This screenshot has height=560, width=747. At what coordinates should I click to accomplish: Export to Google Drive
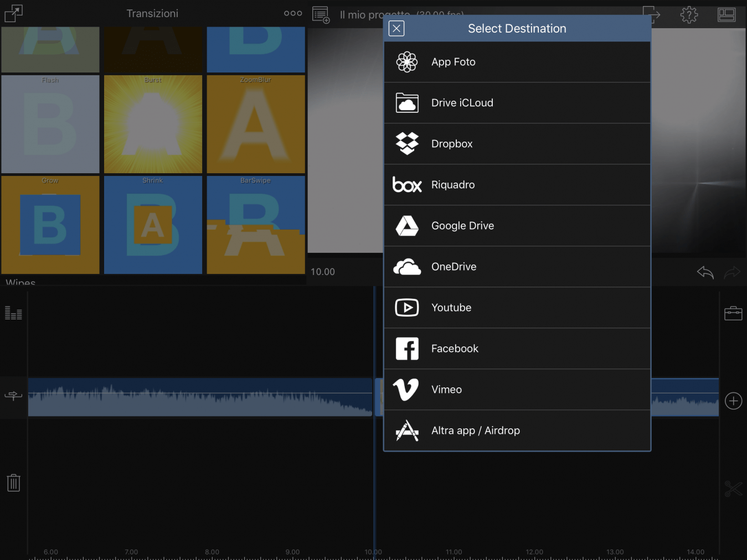(517, 226)
